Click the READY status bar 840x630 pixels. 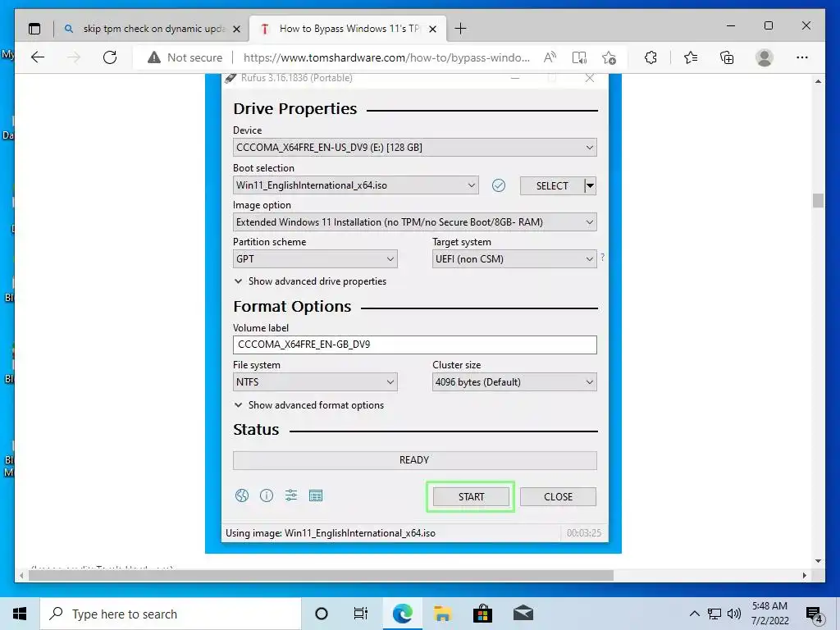[x=414, y=460]
